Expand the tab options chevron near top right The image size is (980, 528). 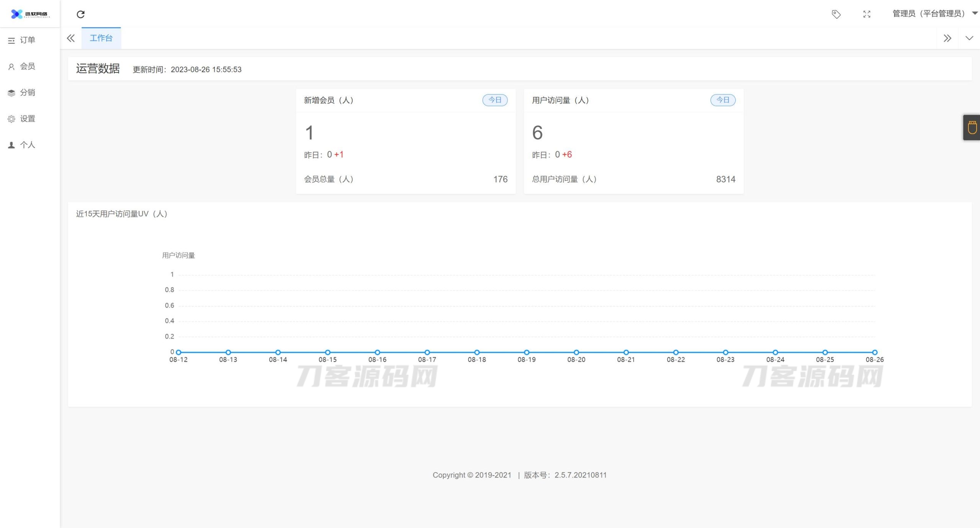tap(969, 38)
